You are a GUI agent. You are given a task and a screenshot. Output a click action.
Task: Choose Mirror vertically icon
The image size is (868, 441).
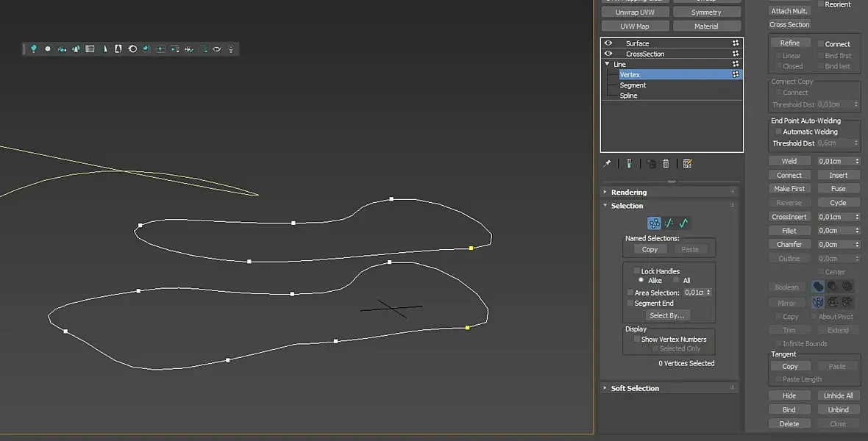click(x=833, y=302)
